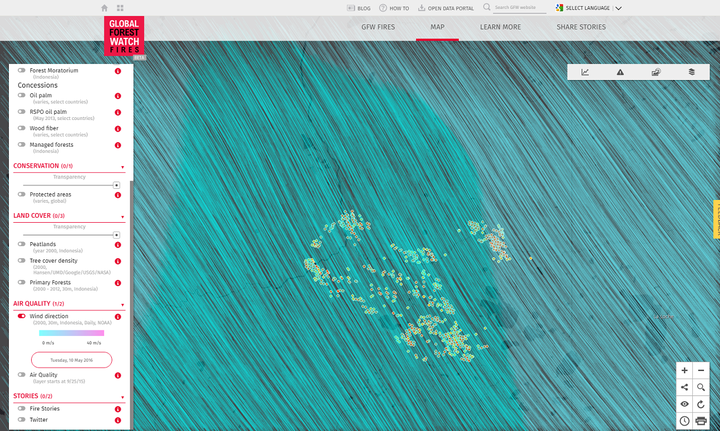Viewport: 720px width, 431px height.
Task: Toggle the Fire Stories layer
Action: 22,408
